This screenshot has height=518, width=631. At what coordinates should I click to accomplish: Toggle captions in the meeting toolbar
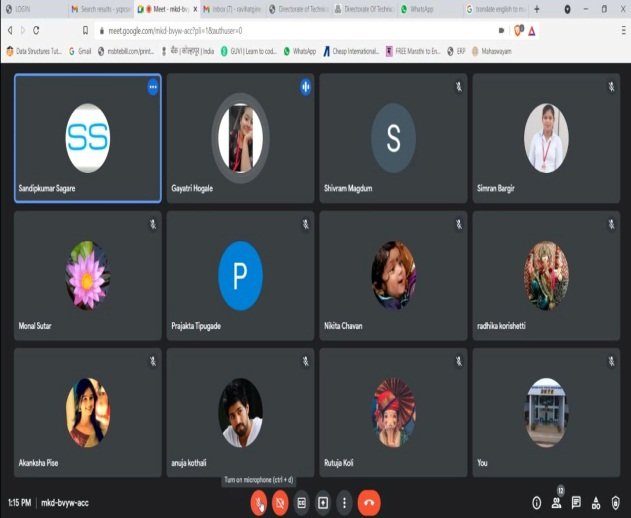[x=301, y=502]
